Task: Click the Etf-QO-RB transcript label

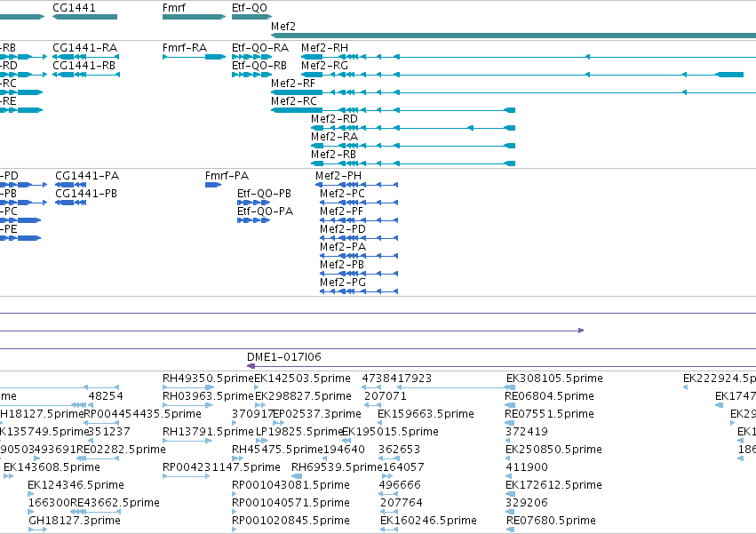Action: click(259, 66)
